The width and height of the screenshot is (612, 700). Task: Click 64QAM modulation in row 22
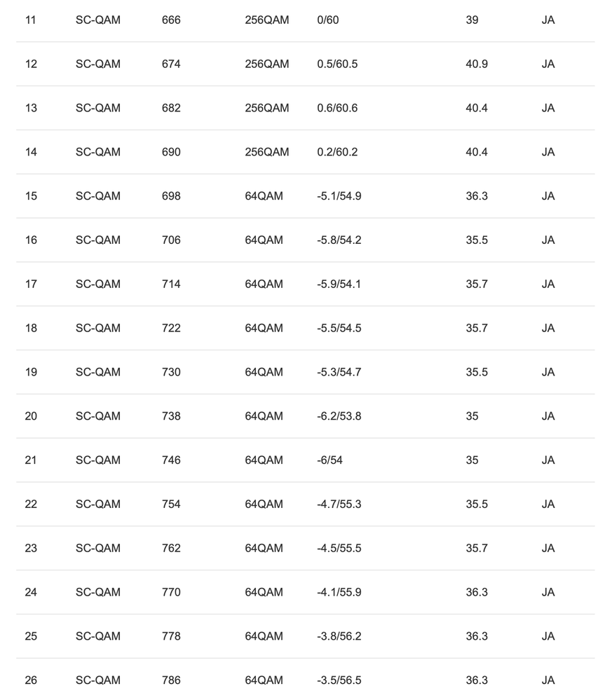264,504
